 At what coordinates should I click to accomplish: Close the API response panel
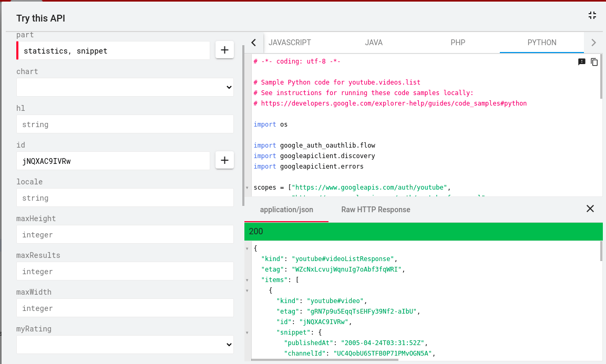590,209
